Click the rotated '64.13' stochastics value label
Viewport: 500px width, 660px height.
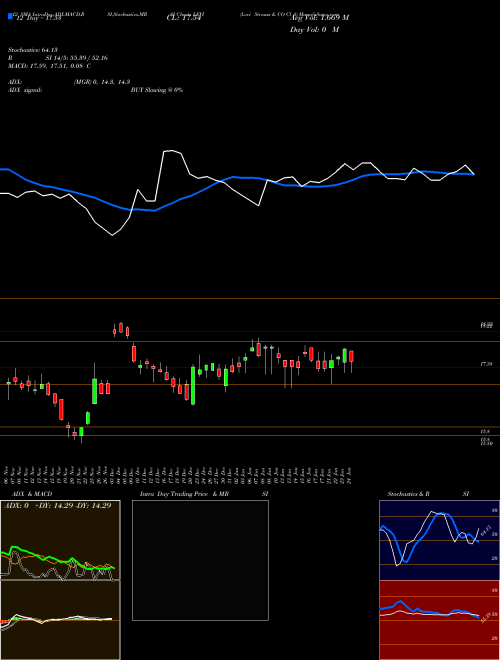pos(485,530)
